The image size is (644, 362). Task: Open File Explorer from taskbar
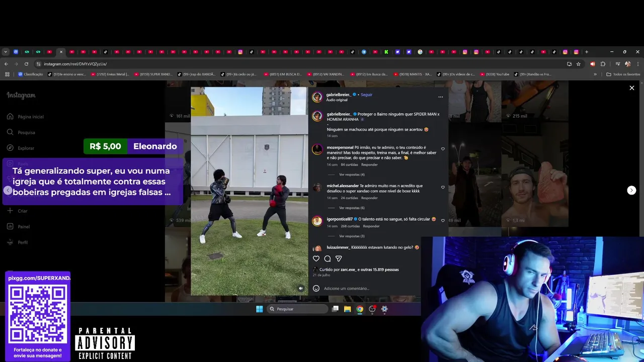pos(347,309)
